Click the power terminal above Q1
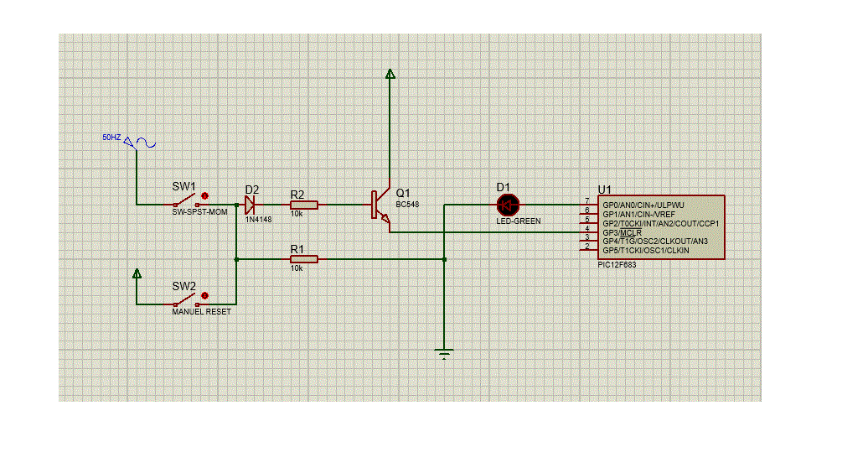The height and width of the screenshot is (468, 868). (390, 74)
